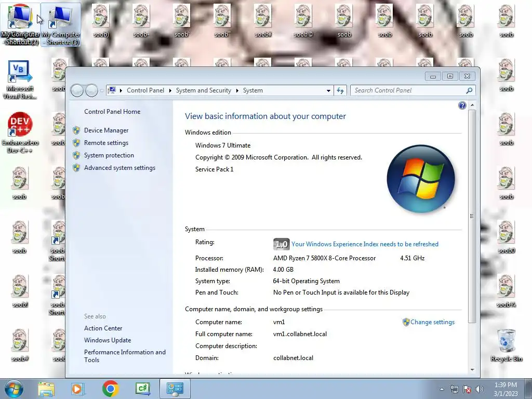Click the navigation Forward button

click(91, 90)
